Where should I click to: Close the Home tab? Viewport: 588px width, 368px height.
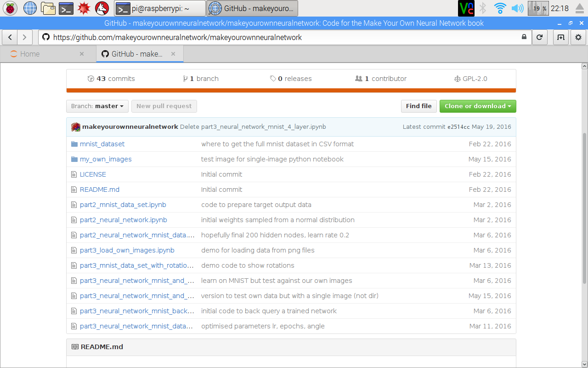82,54
